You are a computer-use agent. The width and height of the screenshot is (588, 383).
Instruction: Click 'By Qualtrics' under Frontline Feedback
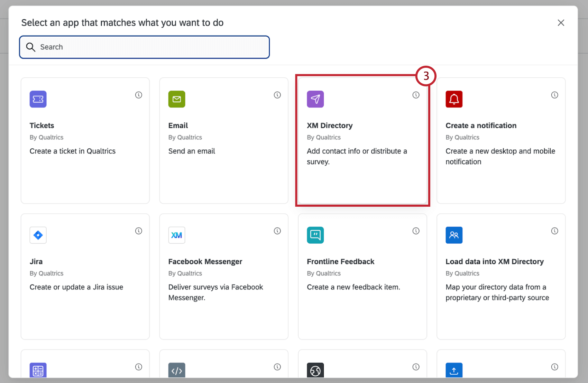tap(324, 273)
